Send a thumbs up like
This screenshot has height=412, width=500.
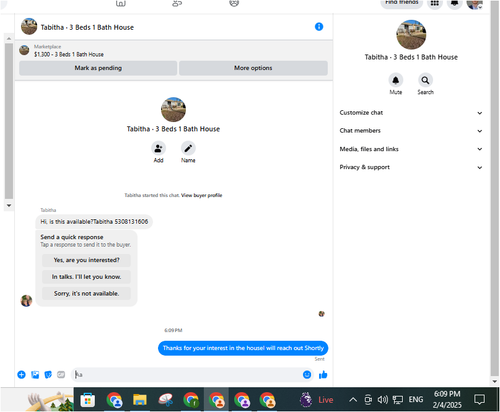click(x=323, y=375)
